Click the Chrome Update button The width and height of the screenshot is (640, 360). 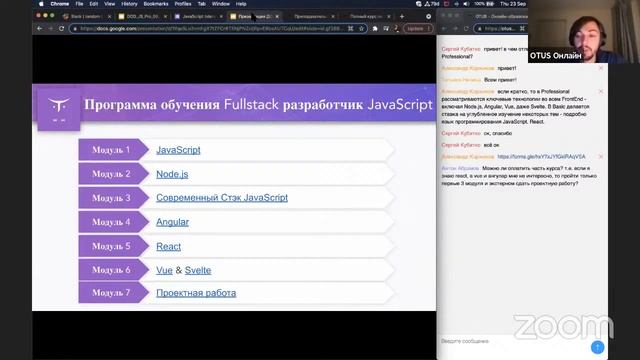[x=418, y=29]
